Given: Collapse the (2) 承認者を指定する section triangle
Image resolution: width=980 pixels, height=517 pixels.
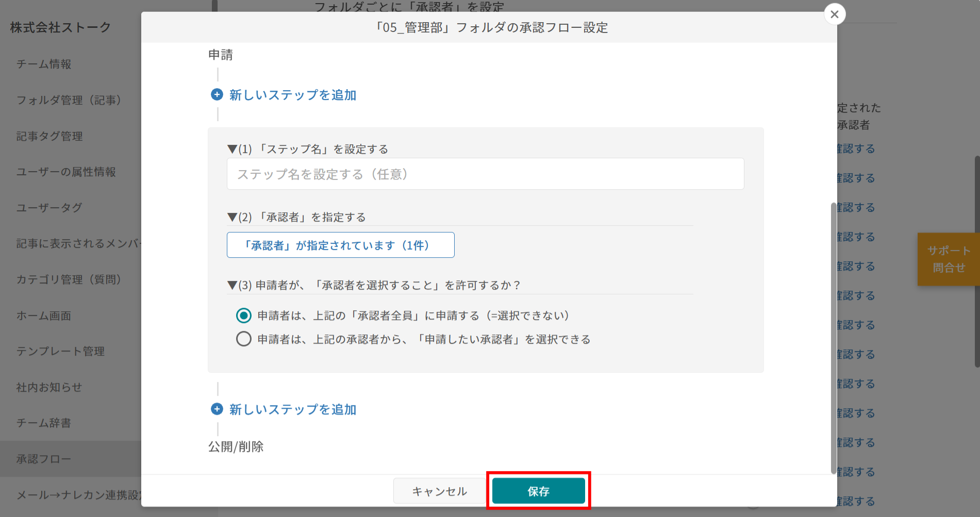Looking at the screenshot, I should tap(232, 218).
